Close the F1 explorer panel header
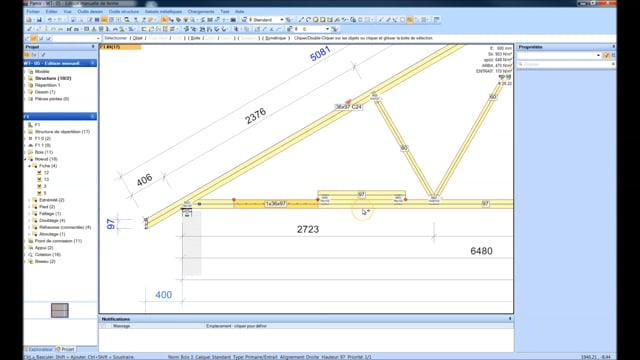The width and height of the screenshot is (640, 360). click(93, 116)
